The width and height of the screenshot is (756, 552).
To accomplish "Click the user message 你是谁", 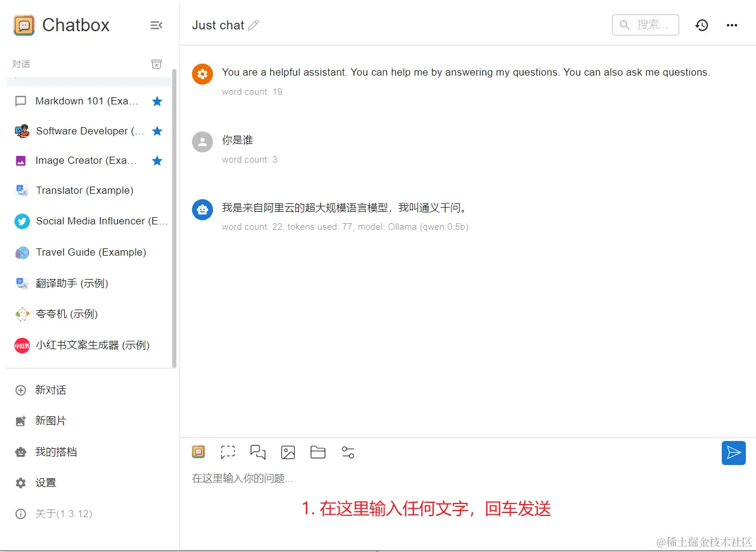I will [x=238, y=140].
